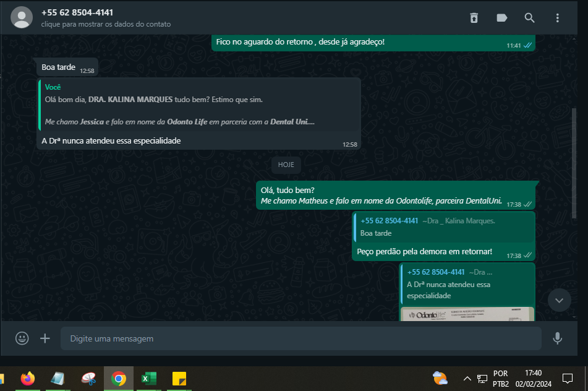Image resolution: width=588 pixels, height=391 pixels.
Task: Open the Snipping Tool taskbar icon
Action: tap(88, 379)
